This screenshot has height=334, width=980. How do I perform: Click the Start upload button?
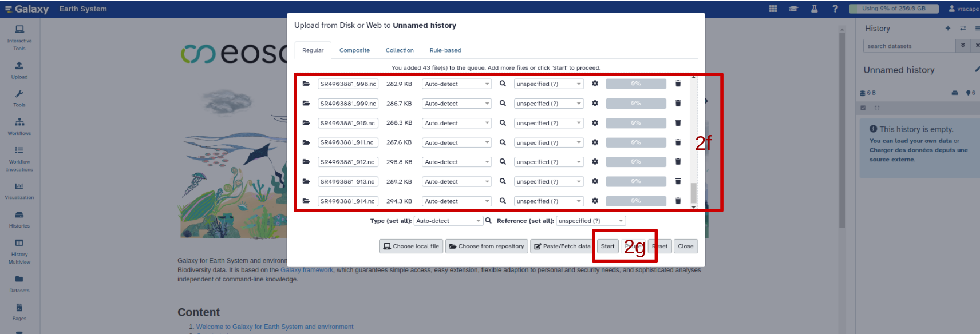pos(607,246)
